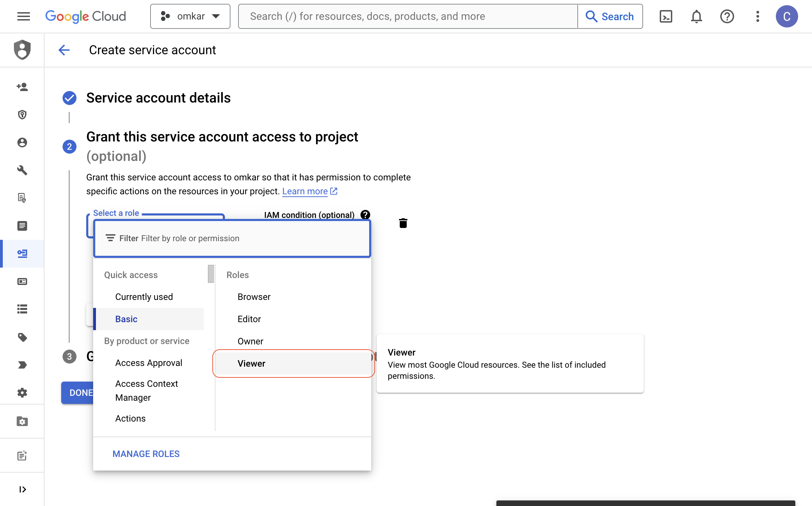Choose the Editor role

coord(249,319)
